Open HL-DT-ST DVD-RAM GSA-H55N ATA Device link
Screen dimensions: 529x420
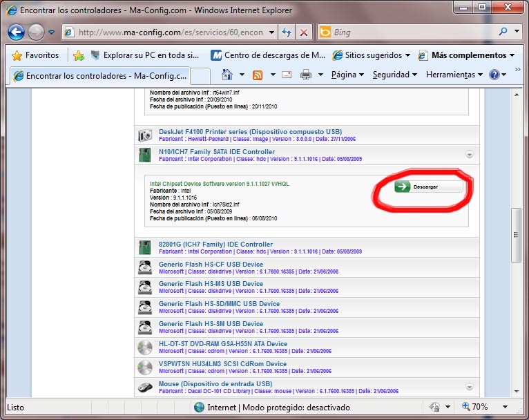click(x=223, y=344)
